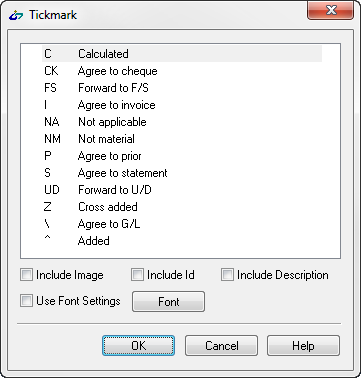This screenshot has height=378, width=361.
Task: Select the FS Forward to F/S entry
Action: tap(182, 88)
